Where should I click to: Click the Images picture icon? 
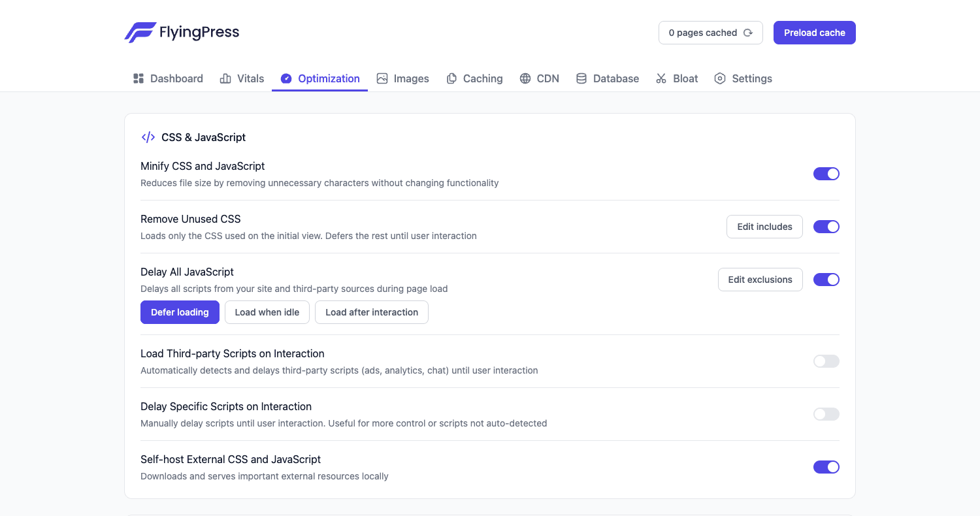pos(382,78)
